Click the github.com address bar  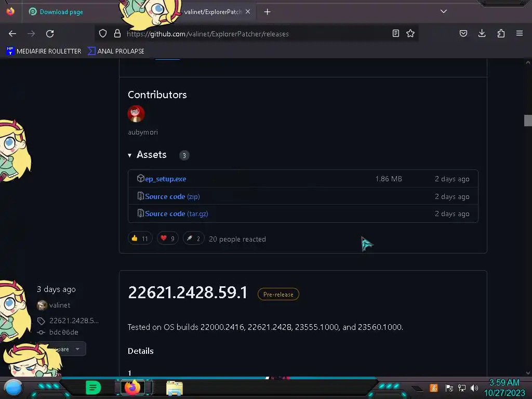[x=256, y=34]
